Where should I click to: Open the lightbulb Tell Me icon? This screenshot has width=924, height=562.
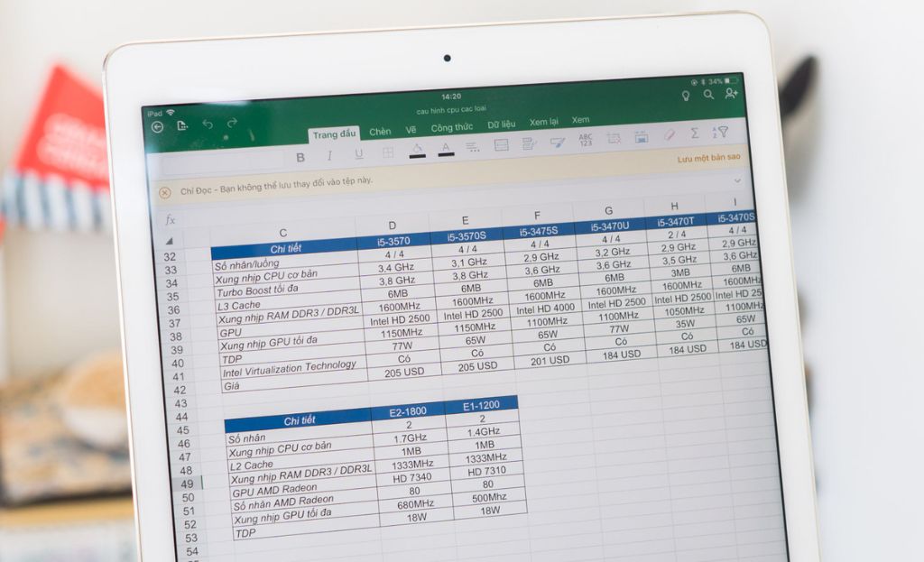[x=685, y=95]
